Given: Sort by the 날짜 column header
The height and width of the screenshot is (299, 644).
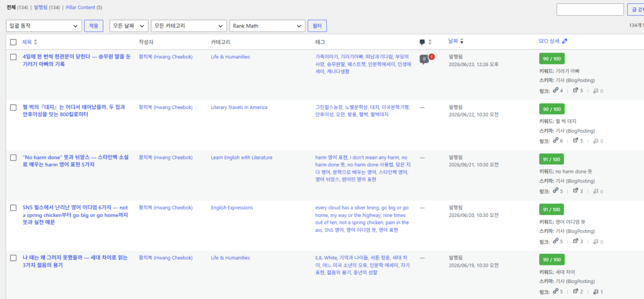Looking at the screenshot, I should [x=453, y=41].
